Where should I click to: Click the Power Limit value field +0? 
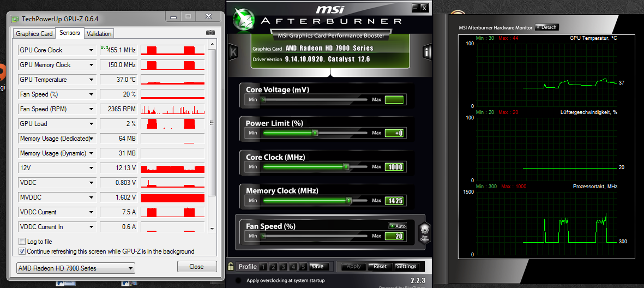pyautogui.click(x=394, y=133)
